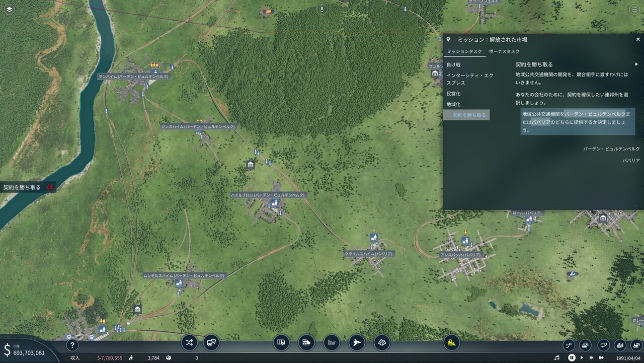The image size is (644, 363).
Task: Open the line manager shuffle-arrows icon
Action: [x=189, y=342]
